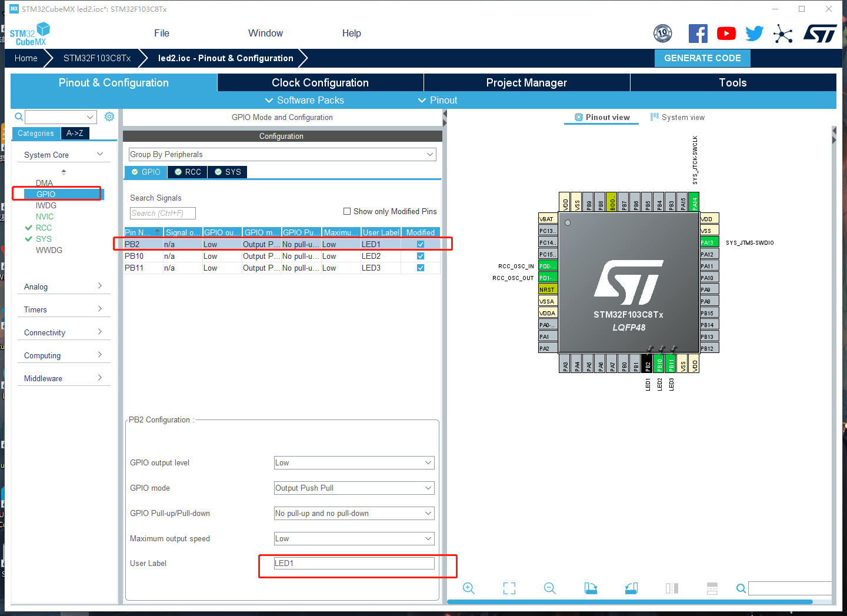Viewport: 847px width, 616px height.
Task: Click the 10-year anniversary badge icon
Action: tap(663, 34)
